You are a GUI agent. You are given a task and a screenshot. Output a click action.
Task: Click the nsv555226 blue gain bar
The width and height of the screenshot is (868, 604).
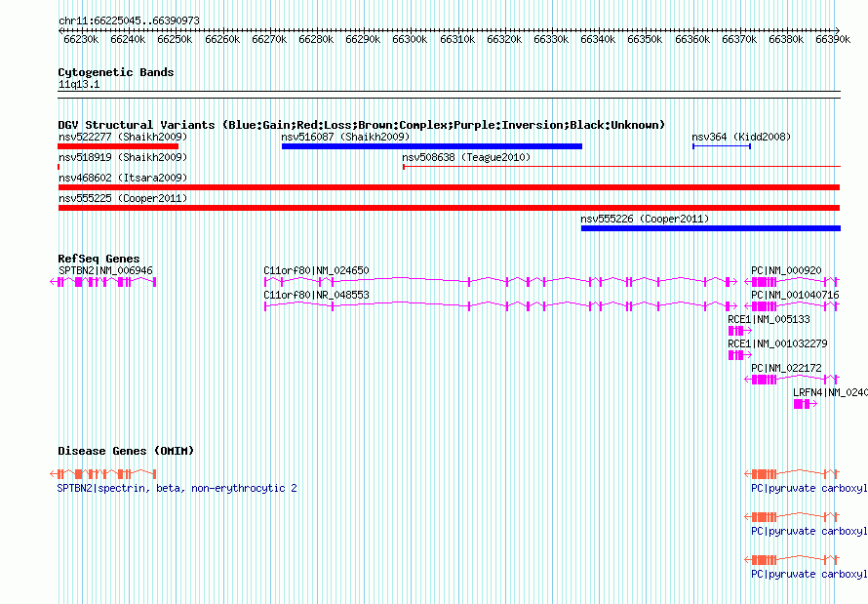tap(711, 228)
